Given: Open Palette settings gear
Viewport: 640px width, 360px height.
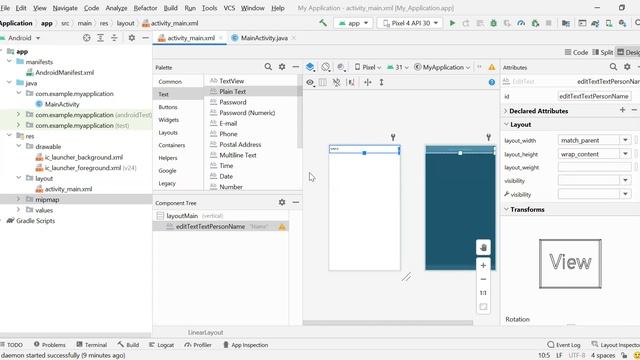Looking at the screenshot, I should pyautogui.click(x=282, y=67).
